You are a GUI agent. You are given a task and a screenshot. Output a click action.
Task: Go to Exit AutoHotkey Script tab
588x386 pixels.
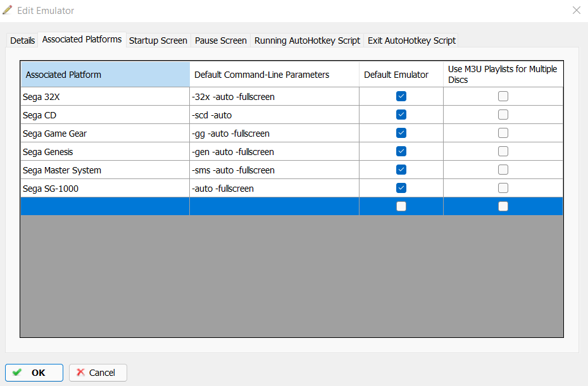click(411, 40)
